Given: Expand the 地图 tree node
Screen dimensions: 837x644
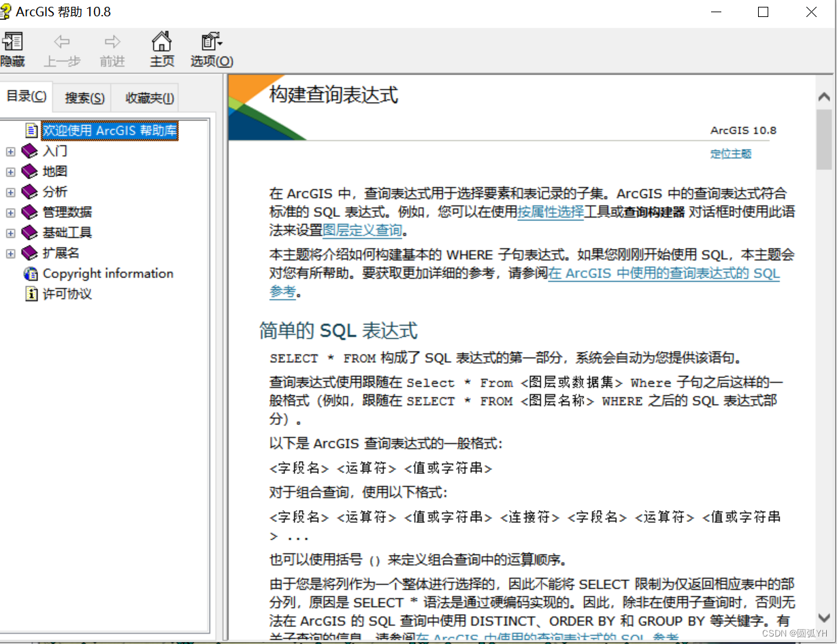Looking at the screenshot, I should coord(10,171).
